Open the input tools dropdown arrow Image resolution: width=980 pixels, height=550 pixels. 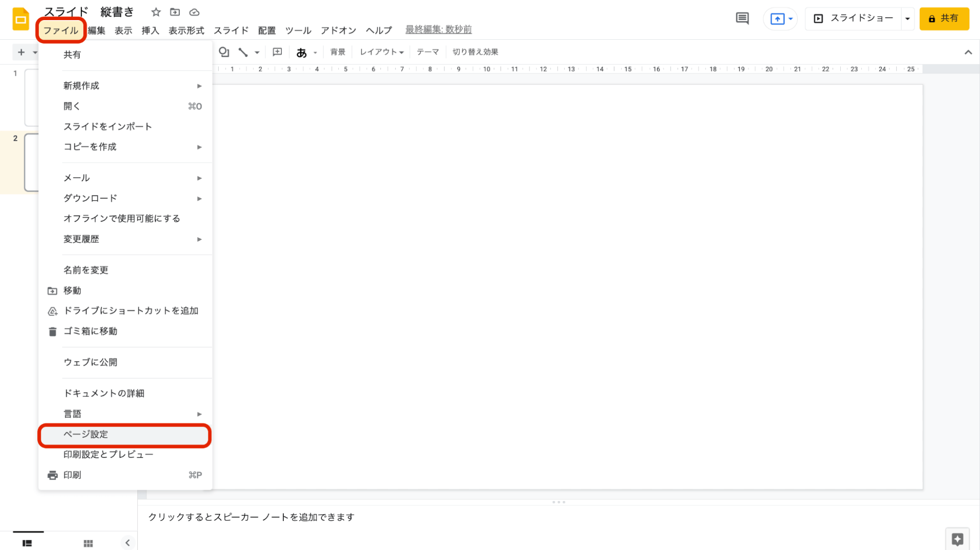pyautogui.click(x=315, y=52)
